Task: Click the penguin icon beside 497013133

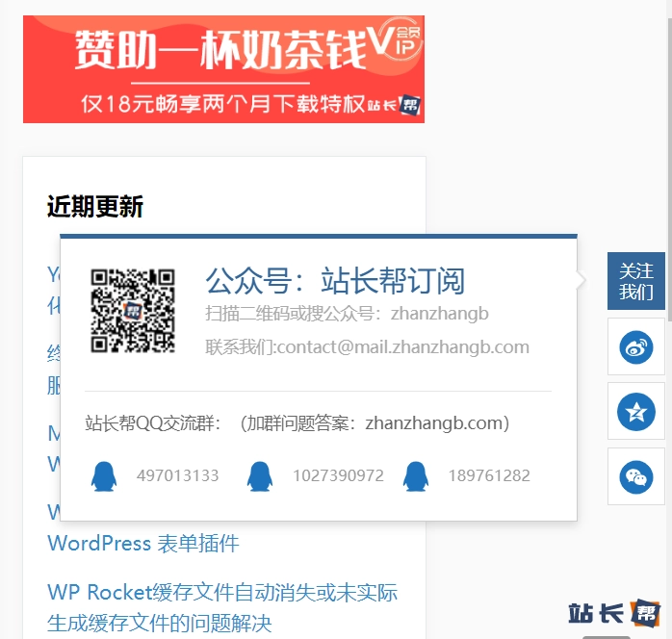Action: [x=104, y=476]
